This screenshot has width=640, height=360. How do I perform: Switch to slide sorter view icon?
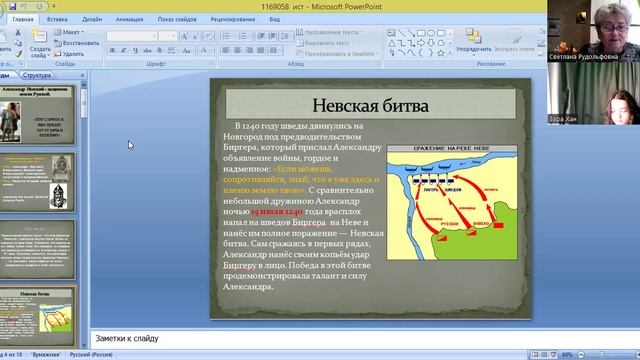[x=544, y=355]
